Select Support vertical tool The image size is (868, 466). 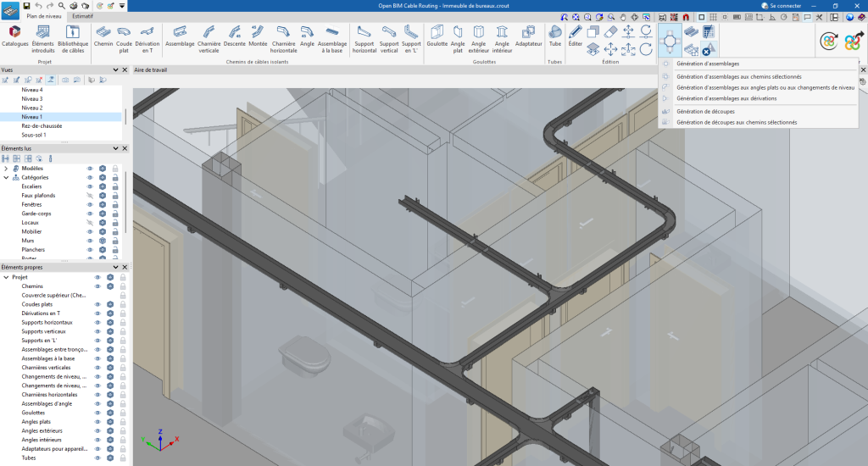click(x=388, y=37)
